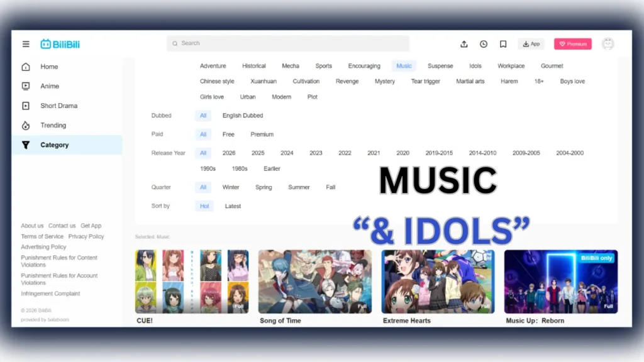Select the 2023 release year
This screenshot has height=362, width=644.
316,153
